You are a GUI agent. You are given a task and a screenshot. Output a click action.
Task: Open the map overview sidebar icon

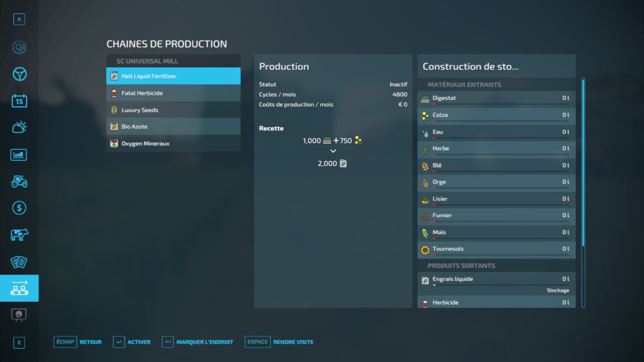(x=19, y=47)
